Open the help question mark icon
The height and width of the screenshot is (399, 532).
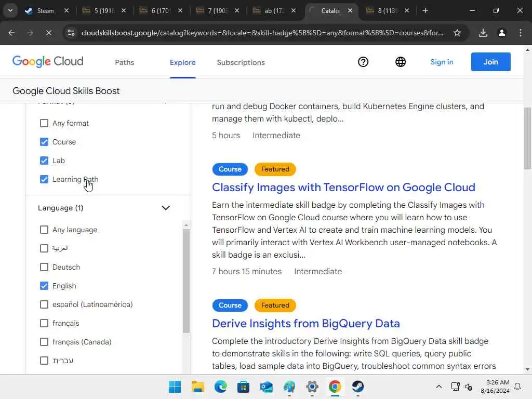point(363,62)
